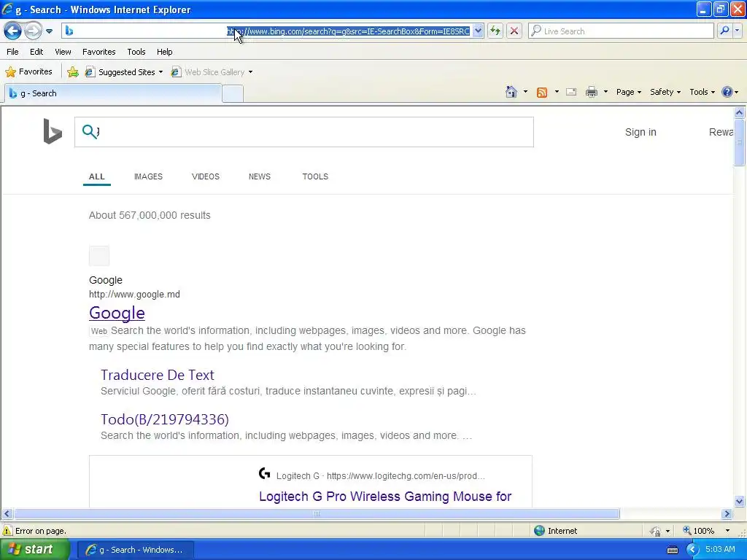Viewport: 747px width, 560px height.
Task: Open the Safety command bar menu
Action: pos(665,92)
